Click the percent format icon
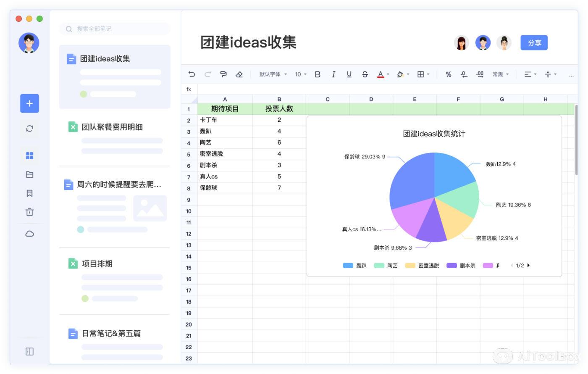The image size is (588, 374). (448, 74)
